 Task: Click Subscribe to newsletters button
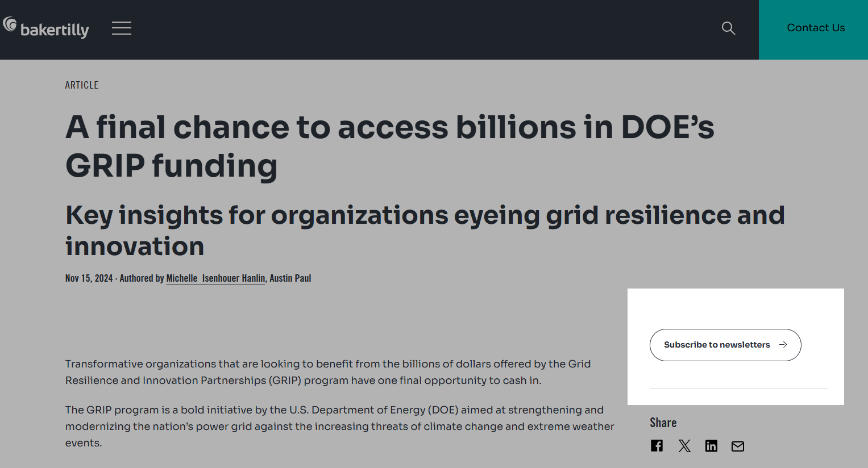pos(725,345)
